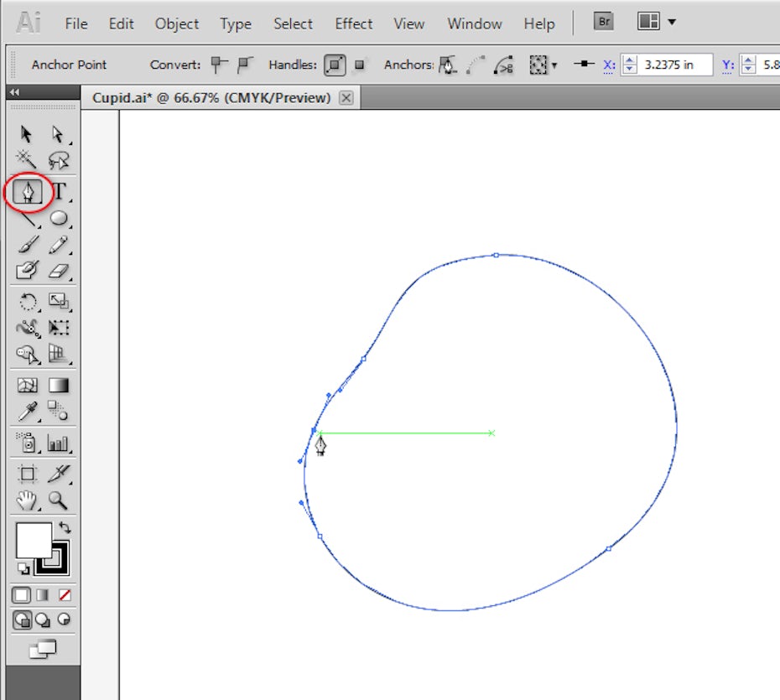Click the X value stepper arrows
This screenshot has width=780, height=700.
pyautogui.click(x=629, y=65)
